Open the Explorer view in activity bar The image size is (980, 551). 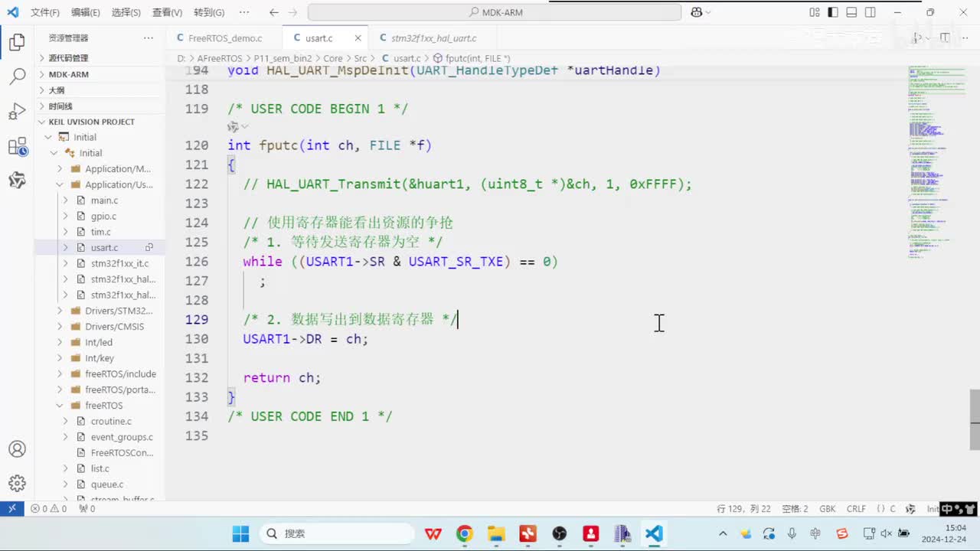(17, 42)
